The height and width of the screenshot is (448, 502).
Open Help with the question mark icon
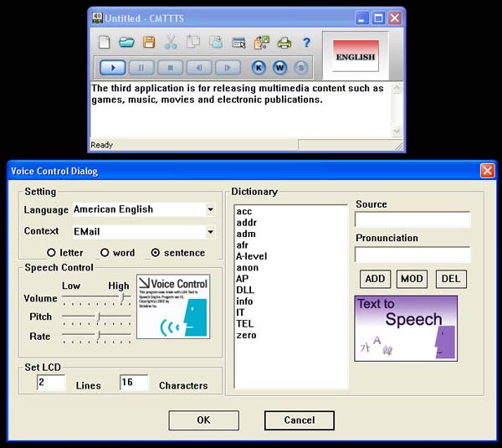coord(306,43)
